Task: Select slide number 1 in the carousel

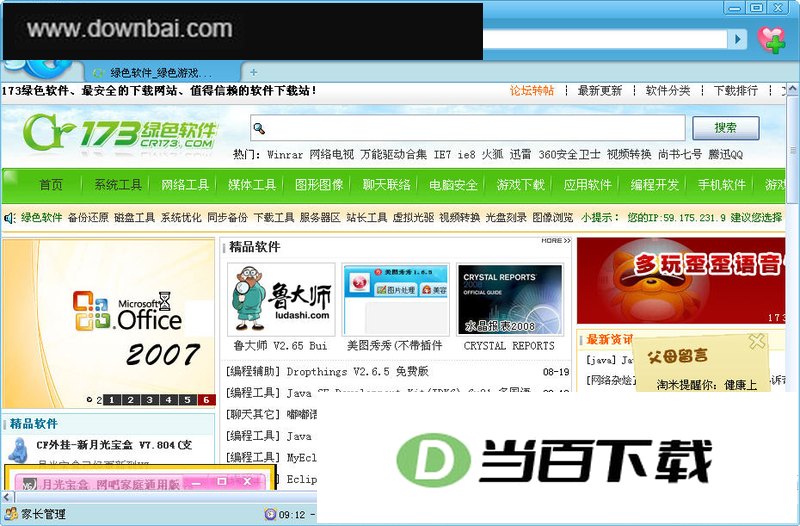Action: (x=112, y=400)
